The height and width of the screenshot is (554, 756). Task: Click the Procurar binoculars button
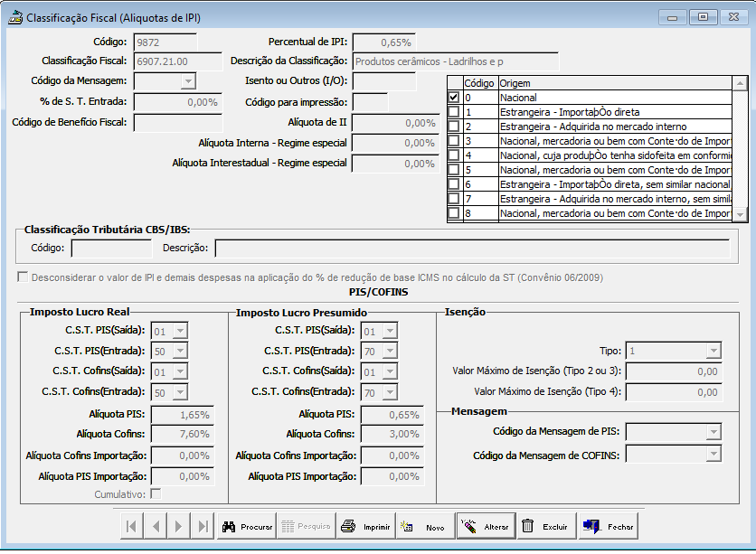247,527
